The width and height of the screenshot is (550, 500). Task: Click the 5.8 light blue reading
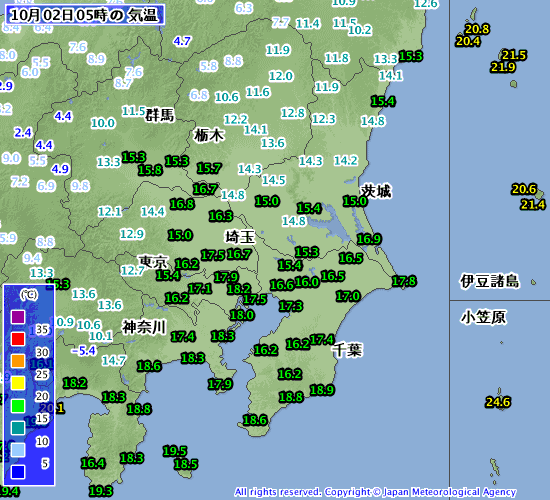[209, 66]
